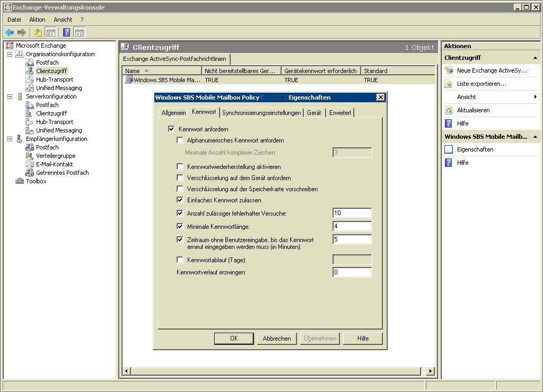Switch to the Erweitert tab
The height and width of the screenshot is (392, 543).
[340, 113]
